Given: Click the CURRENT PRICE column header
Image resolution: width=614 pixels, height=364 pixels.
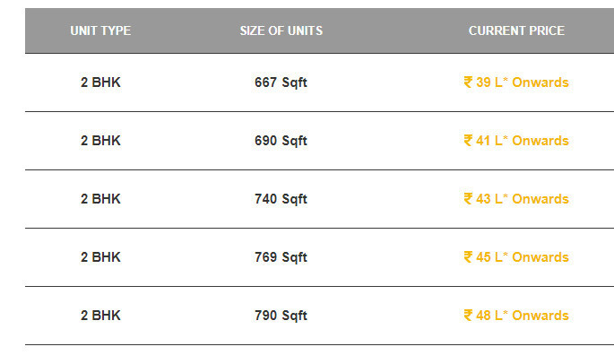Looking at the screenshot, I should point(516,30).
